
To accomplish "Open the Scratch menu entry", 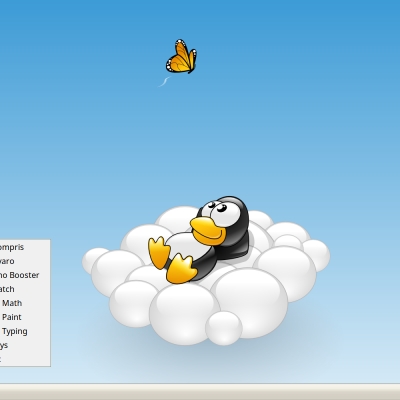I will [25, 289].
